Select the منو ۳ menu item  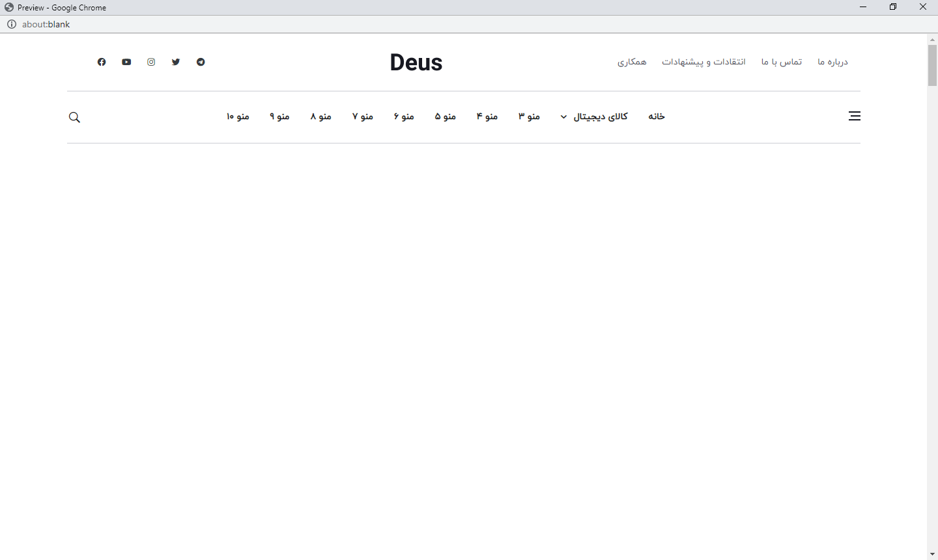(x=529, y=117)
